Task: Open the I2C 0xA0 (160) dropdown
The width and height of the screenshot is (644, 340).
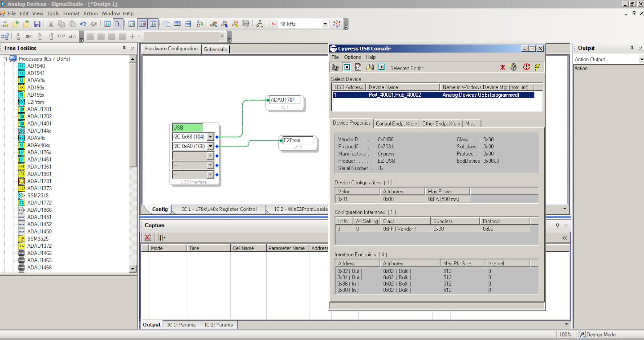Action: coord(210,146)
